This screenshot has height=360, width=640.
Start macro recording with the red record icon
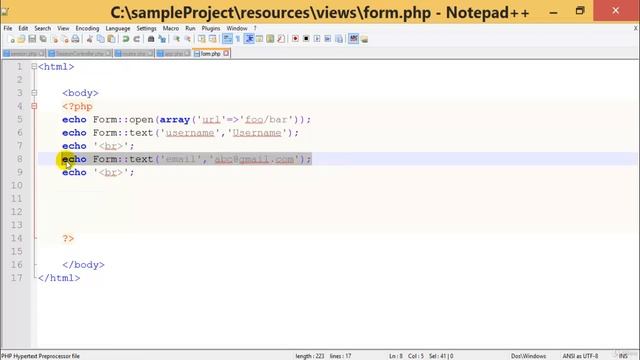point(295,39)
